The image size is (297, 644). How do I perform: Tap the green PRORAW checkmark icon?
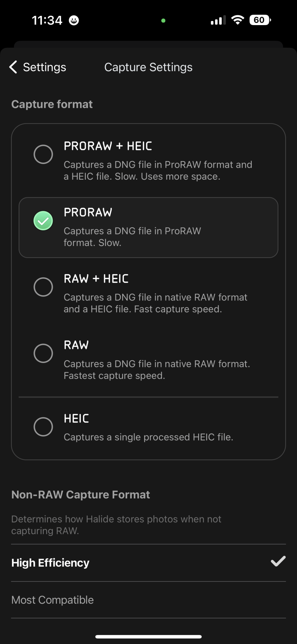pos(43,221)
